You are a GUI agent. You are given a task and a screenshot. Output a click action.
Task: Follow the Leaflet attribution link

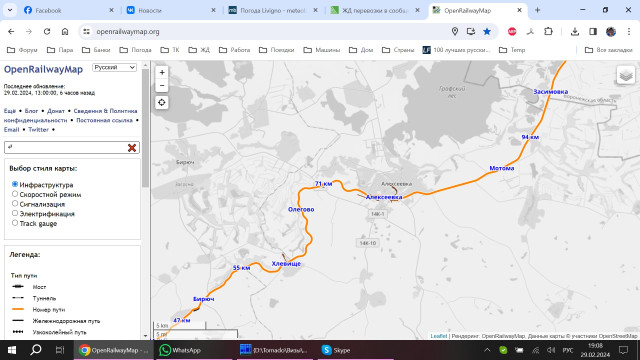[439, 336]
